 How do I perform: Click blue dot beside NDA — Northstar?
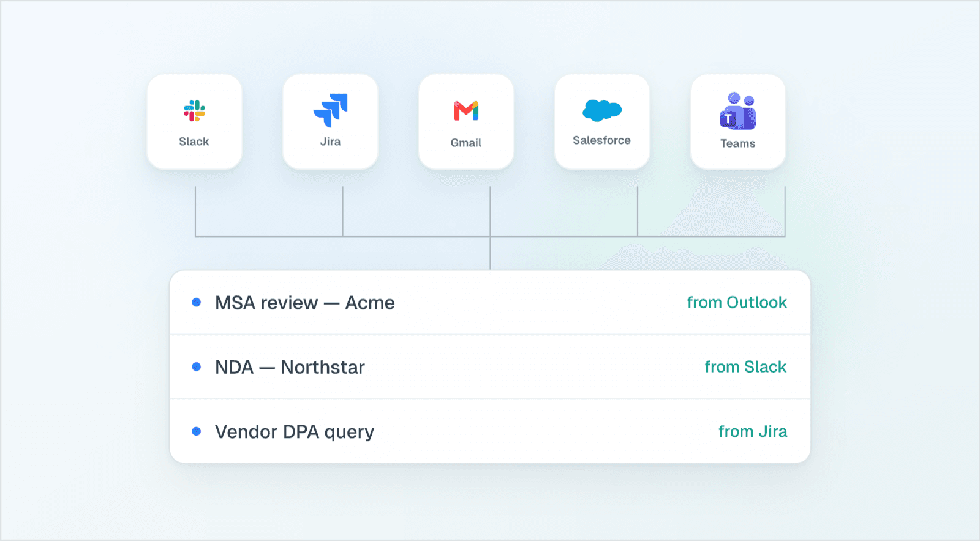tap(197, 367)
